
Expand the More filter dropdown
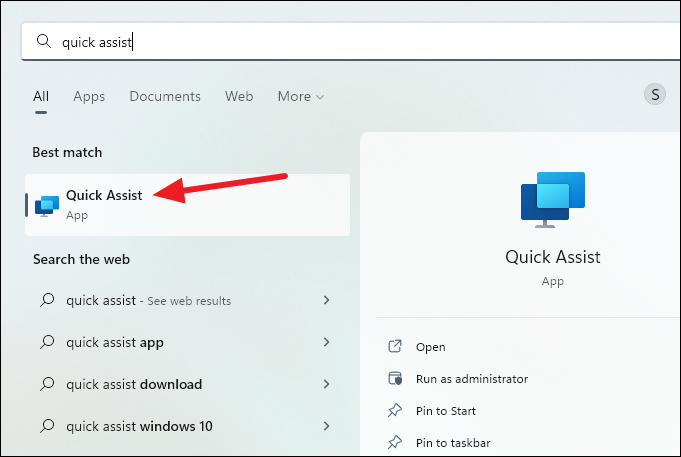(x=301, y=96)
